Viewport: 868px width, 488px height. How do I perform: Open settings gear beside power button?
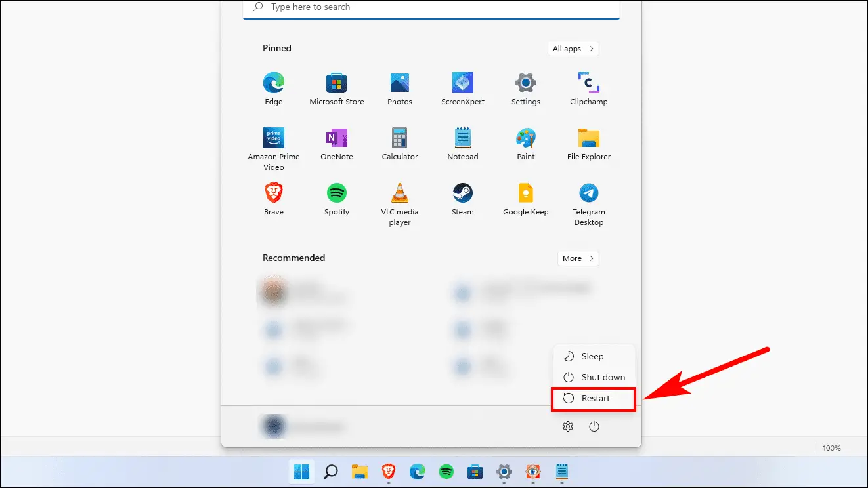[x=568, y=426]
